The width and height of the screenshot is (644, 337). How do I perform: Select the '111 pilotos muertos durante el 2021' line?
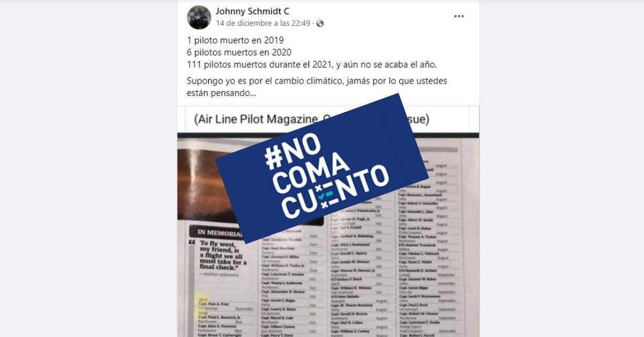click(312, 65)
